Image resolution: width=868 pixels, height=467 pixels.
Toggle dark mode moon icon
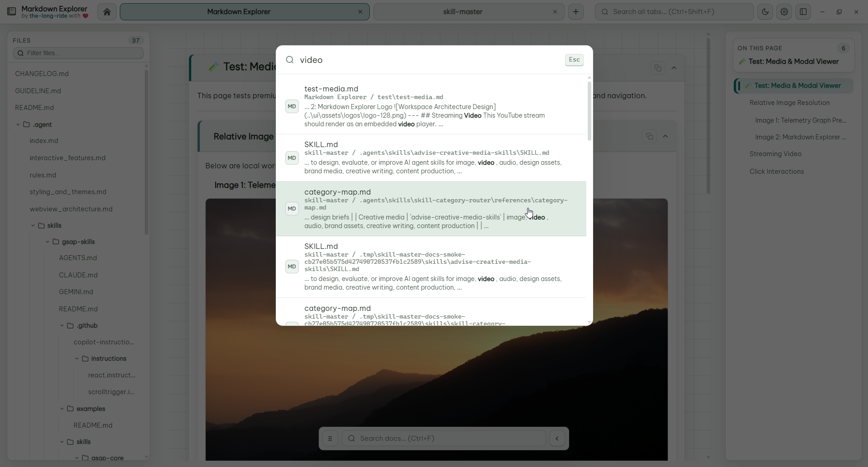pos(765,12)
